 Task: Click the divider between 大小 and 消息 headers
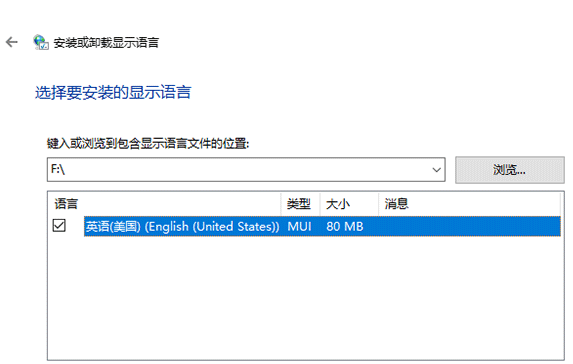pos(379,204)
